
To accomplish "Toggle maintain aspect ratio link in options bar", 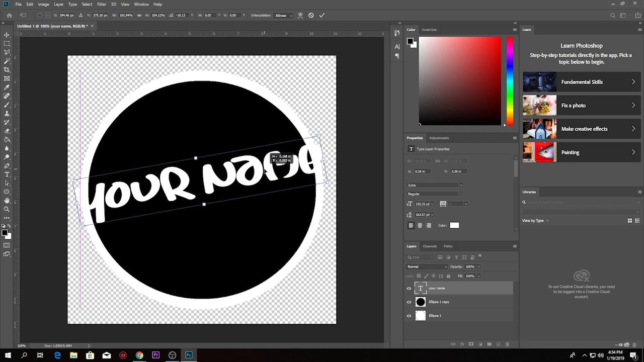I will [x=139, y=15].
